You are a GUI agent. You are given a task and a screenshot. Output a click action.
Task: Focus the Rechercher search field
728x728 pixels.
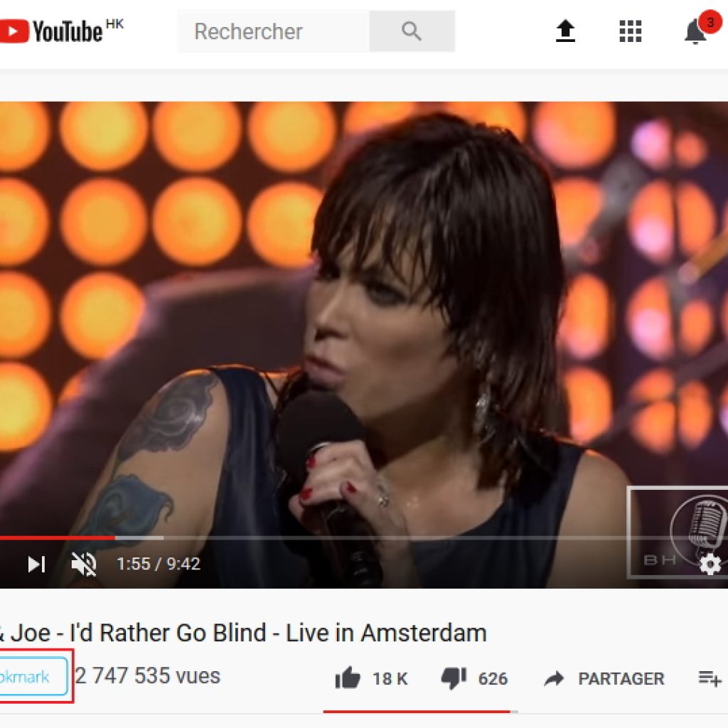[x=274, y=31]
